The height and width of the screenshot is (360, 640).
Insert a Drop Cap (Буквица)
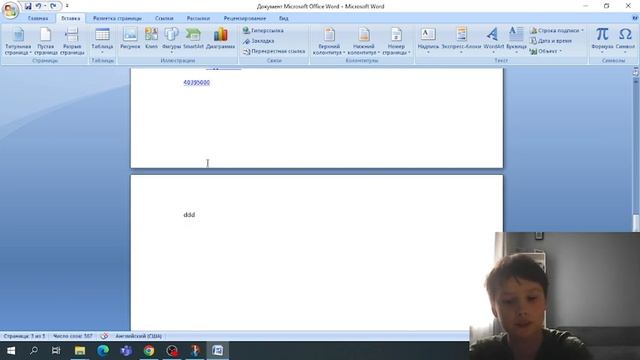tap(516, 40)
